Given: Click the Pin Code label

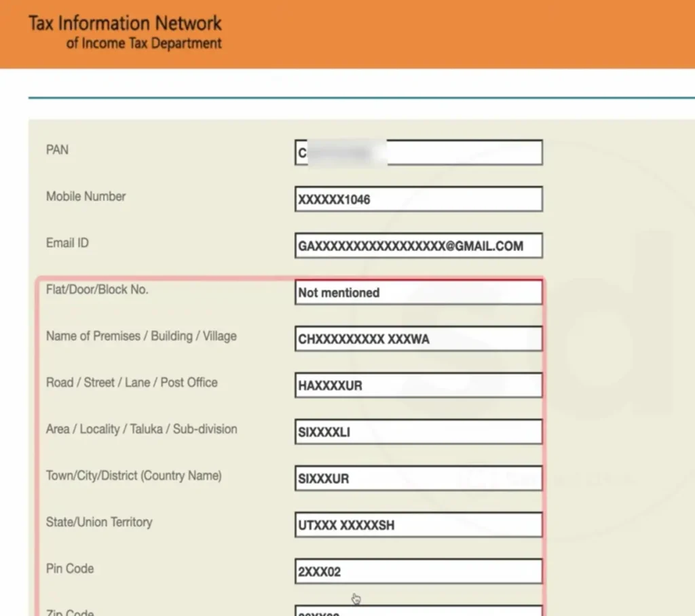Looking at the screenshot, I should pos(70,569).
